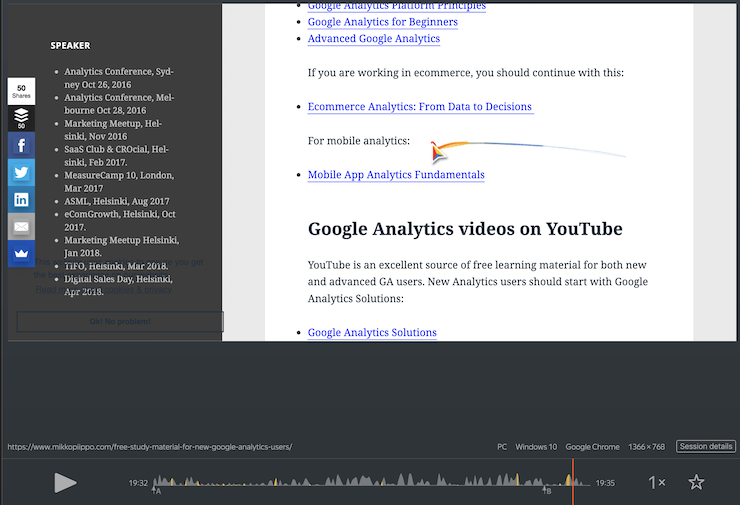This screenshot has width=740, height=505.
Task: Click the PC device label
Action: (502, 446)
